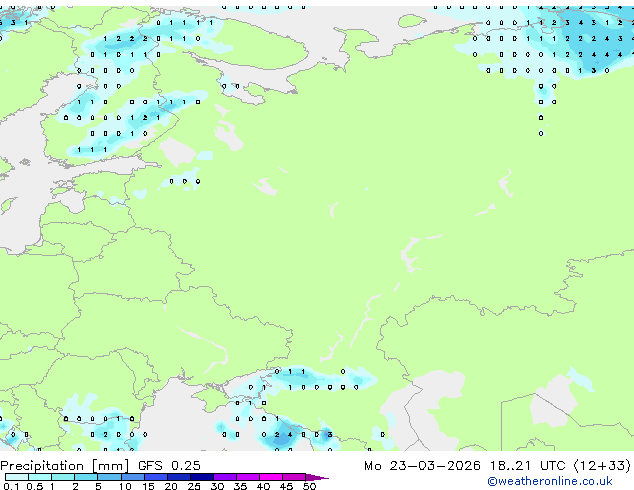Click the purple over-50 arrow tip
Image resolution: width=634 pixels, height=490 pixels.
point(317,478)
